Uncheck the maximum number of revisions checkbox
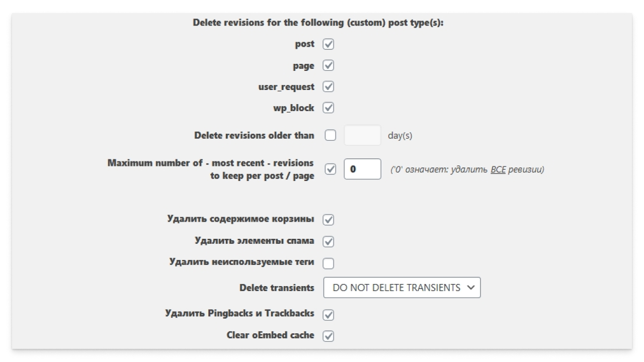This screenshot has height=362, width=644. [330, 169]
